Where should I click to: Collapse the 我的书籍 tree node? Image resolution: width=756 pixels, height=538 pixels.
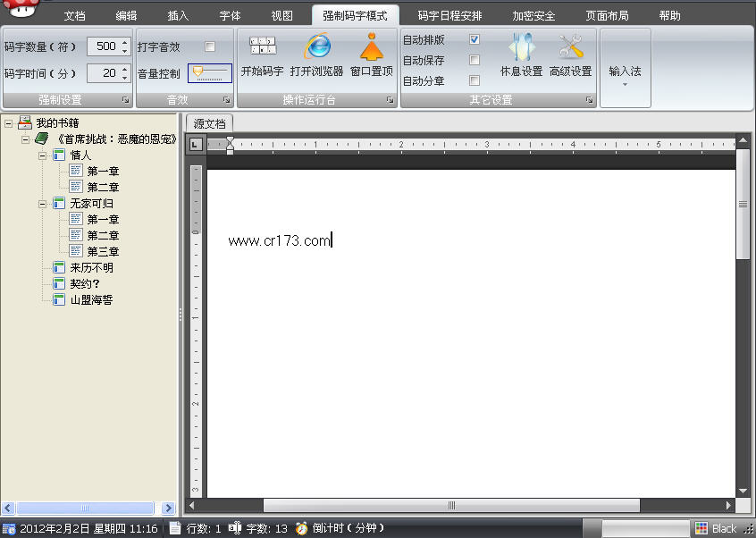click(8, 123)
